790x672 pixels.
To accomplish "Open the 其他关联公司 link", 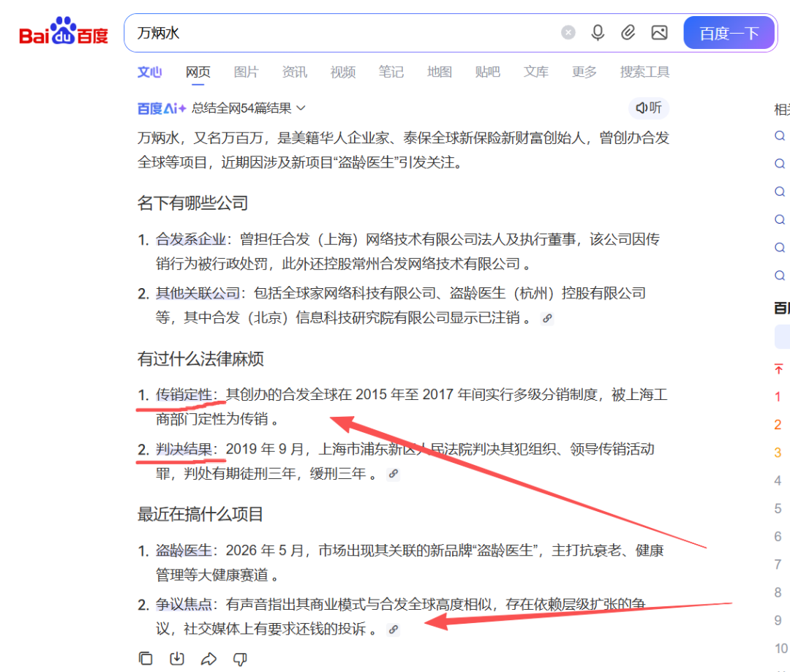I will click(197, 293).
